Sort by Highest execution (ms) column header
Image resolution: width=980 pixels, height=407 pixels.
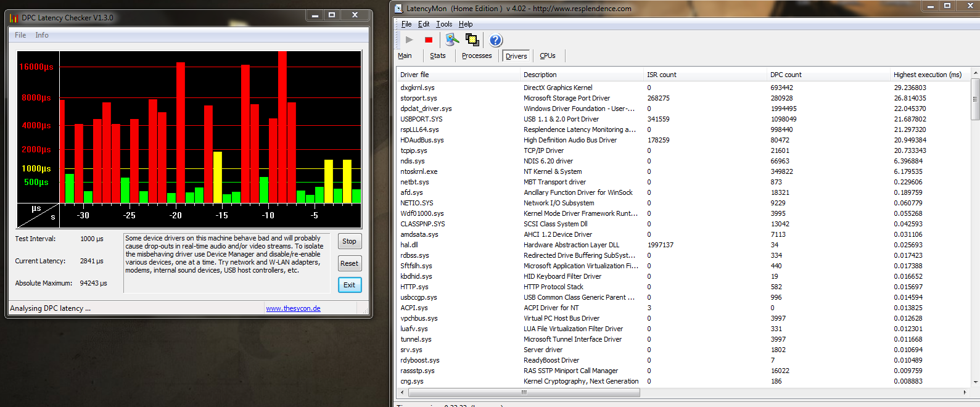pyautogui.click(x=931, y=75)
